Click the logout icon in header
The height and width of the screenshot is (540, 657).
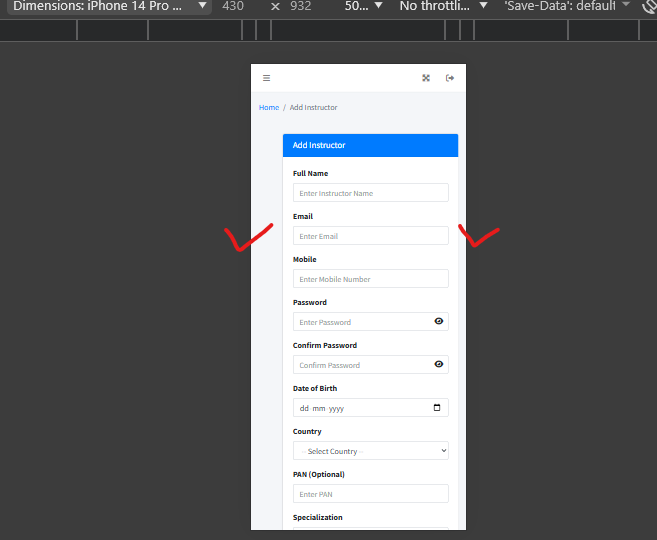pyautogui.click(x=450, y=78)
